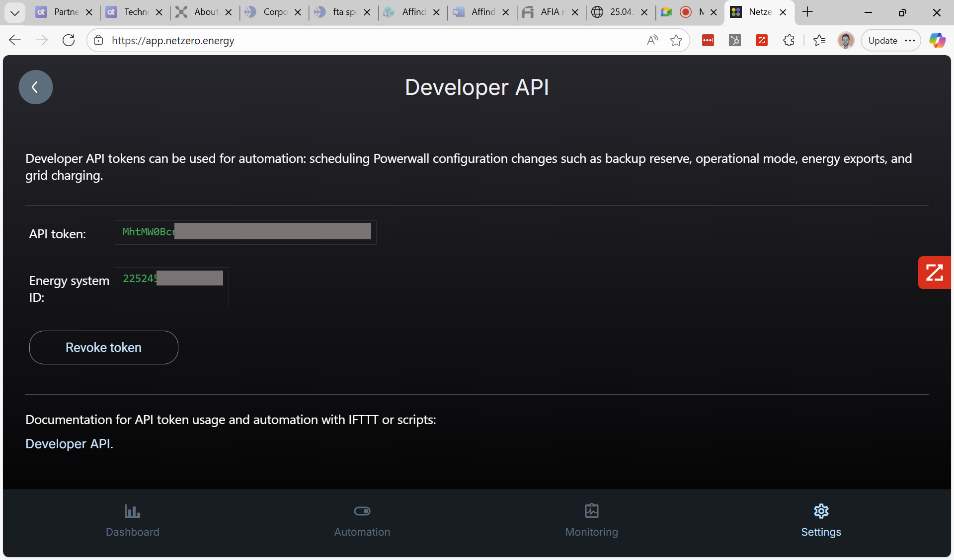Screen dimensions: 954x560
Task: Open the Dashboard from bottom navigation
Action: pos(132,520)
